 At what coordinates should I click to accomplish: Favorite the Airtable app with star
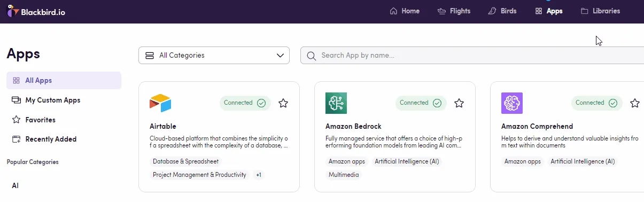[283, 103]
